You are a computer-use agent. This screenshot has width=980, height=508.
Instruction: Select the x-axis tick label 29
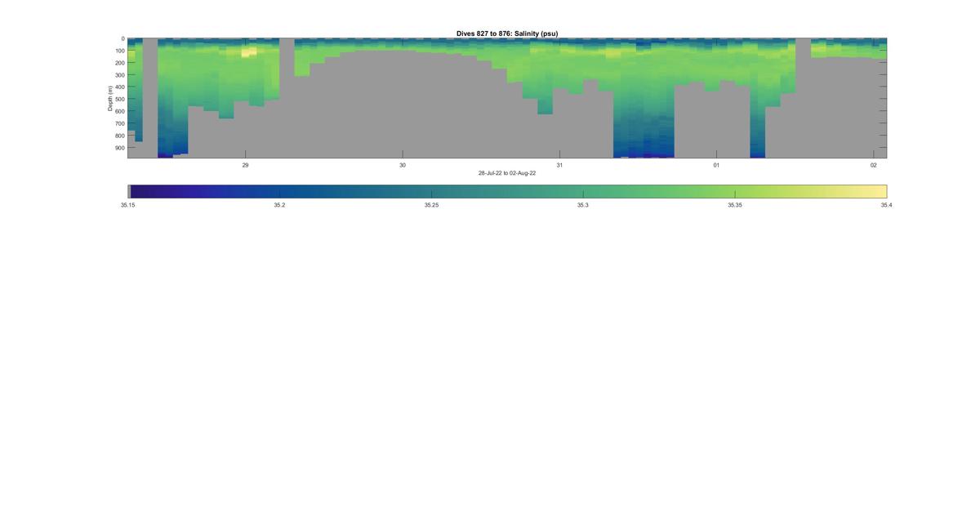coord(245,165)
